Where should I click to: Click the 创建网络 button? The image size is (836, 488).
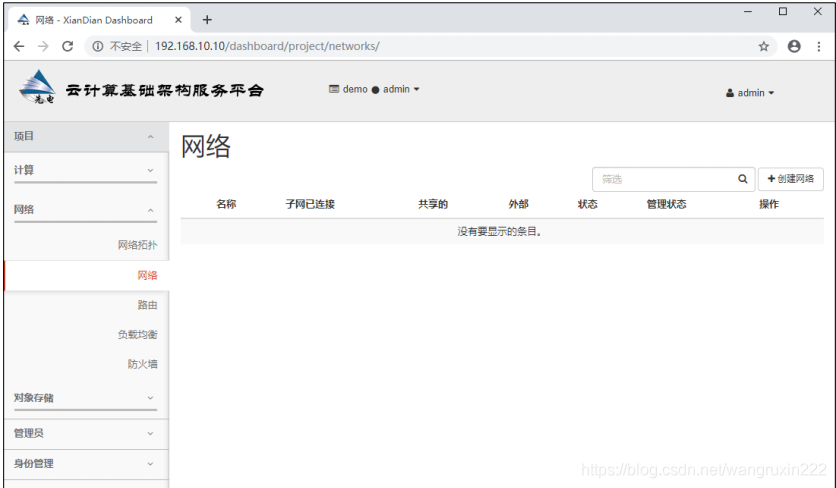coord(791,179)
